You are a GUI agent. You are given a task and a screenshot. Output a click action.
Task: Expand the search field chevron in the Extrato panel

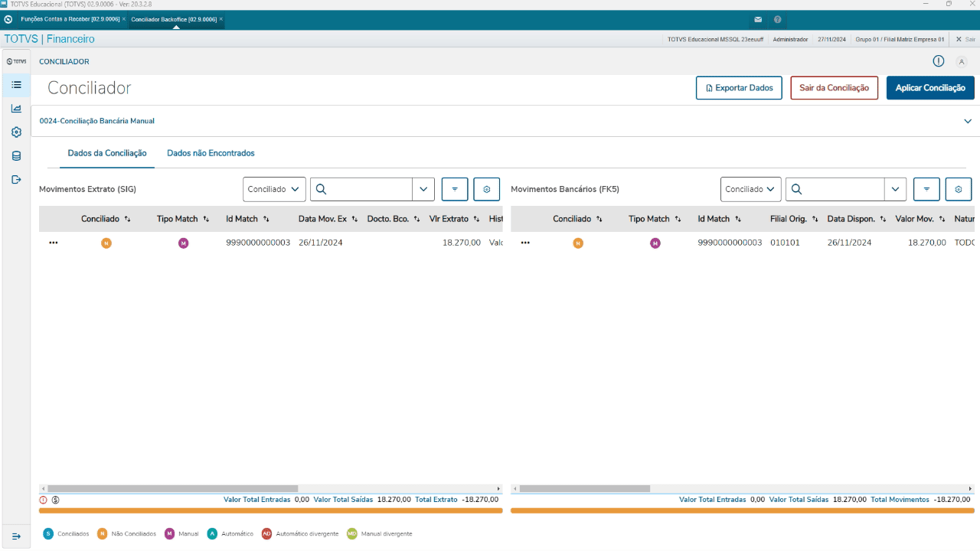click(423, 189)
